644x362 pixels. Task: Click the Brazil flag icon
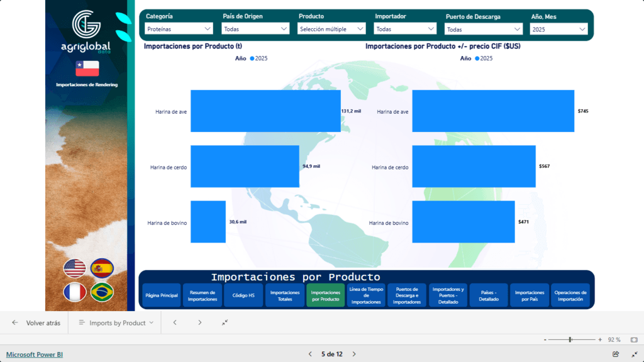(x=102, y=292)
